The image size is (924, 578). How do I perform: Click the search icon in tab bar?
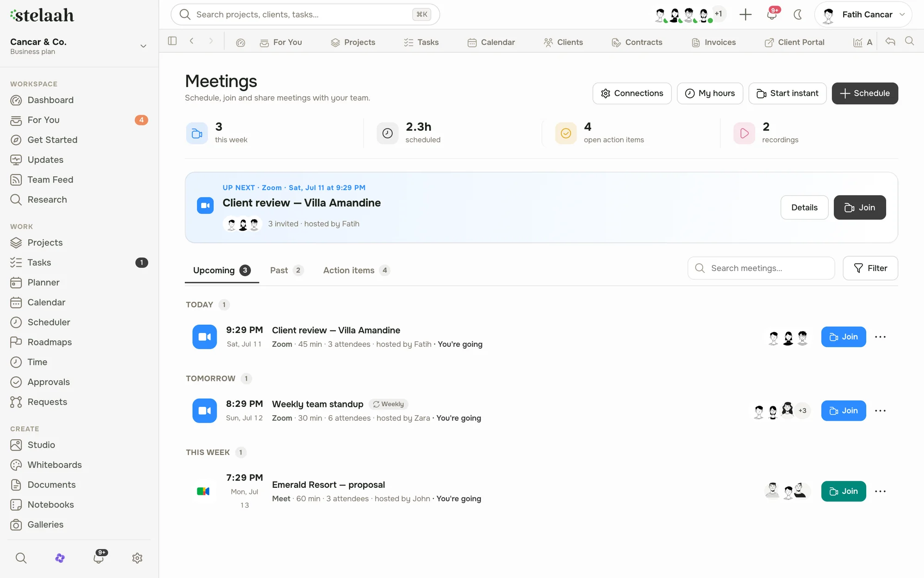point(910,41)
